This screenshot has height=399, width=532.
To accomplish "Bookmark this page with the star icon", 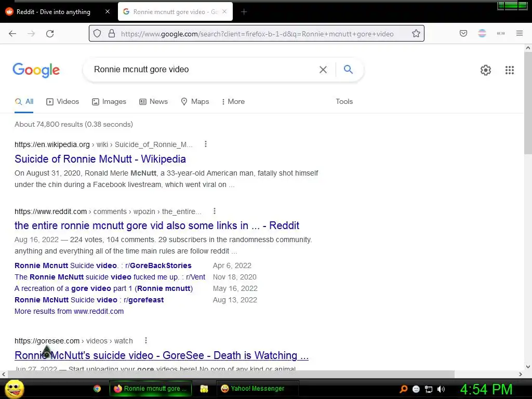I will click(416, 34).
